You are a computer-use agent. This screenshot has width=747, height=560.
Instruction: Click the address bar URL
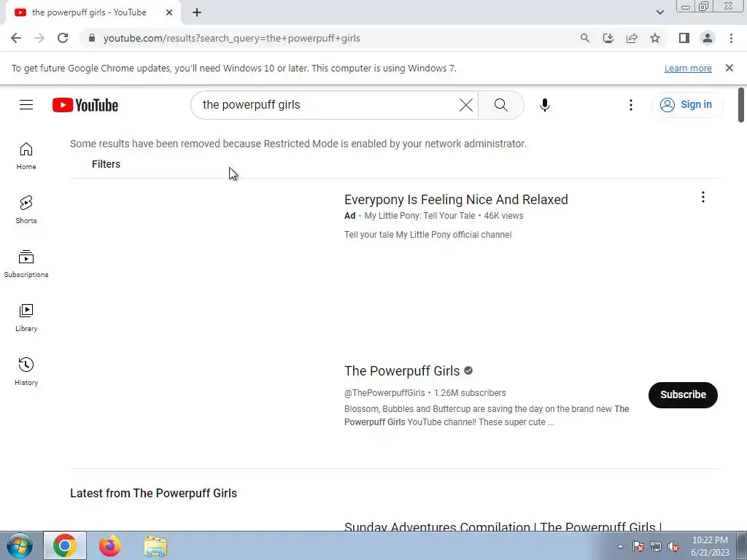[x=231, y=38]
